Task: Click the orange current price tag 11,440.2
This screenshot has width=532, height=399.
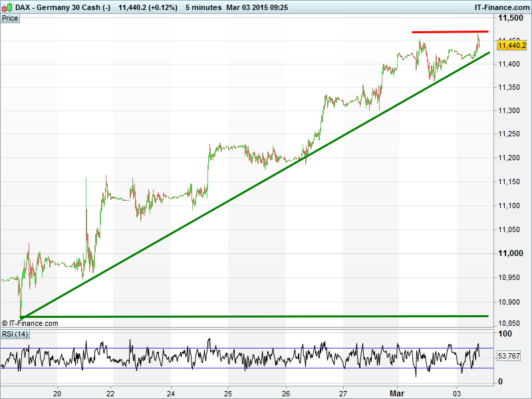Action: point(511,45)
